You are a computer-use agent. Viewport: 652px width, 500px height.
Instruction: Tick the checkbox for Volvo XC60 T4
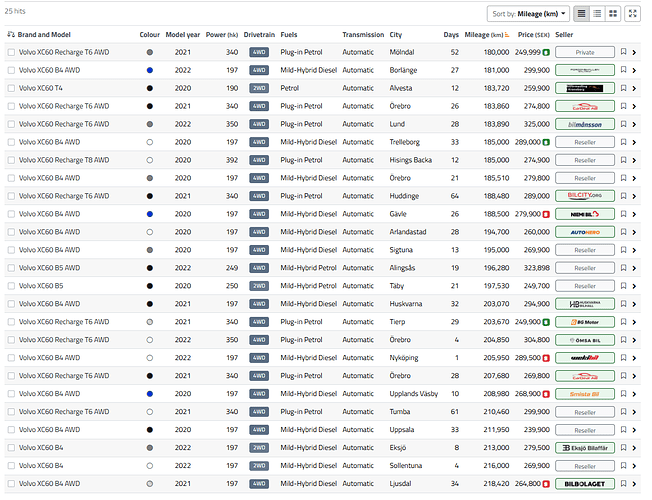coord(11,88)
